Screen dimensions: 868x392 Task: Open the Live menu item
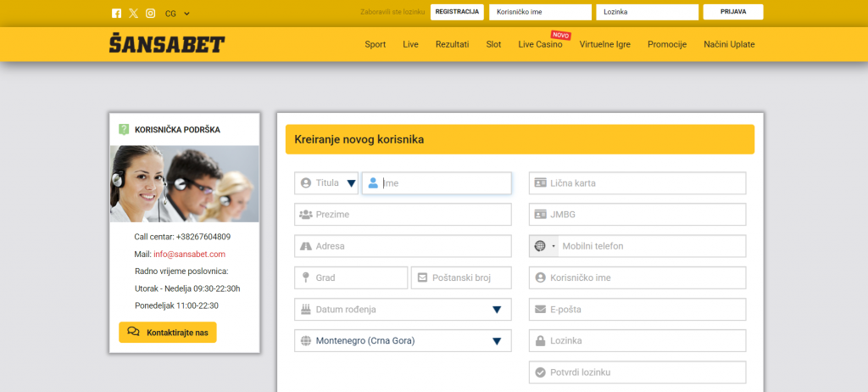click(411, 44)
